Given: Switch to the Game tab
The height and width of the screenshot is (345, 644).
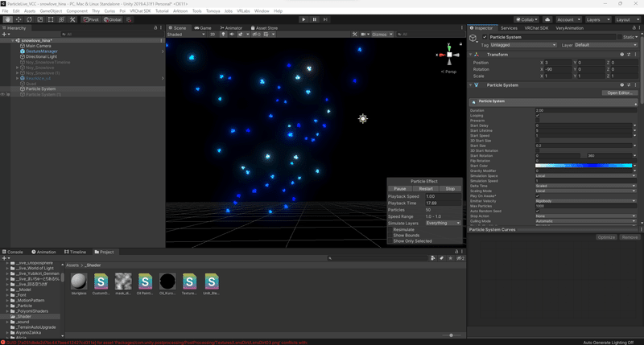Looking at the screenshot, I should [x=203, y=28].
